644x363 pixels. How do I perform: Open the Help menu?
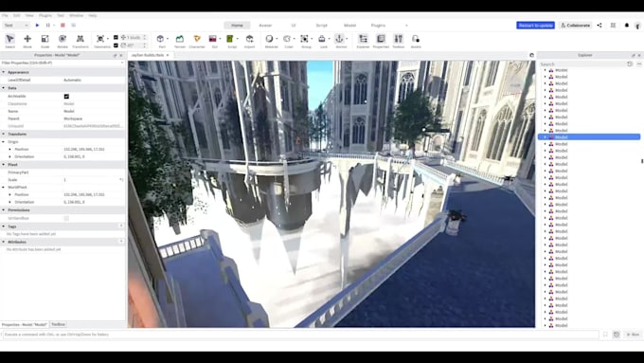pos(93,15)
